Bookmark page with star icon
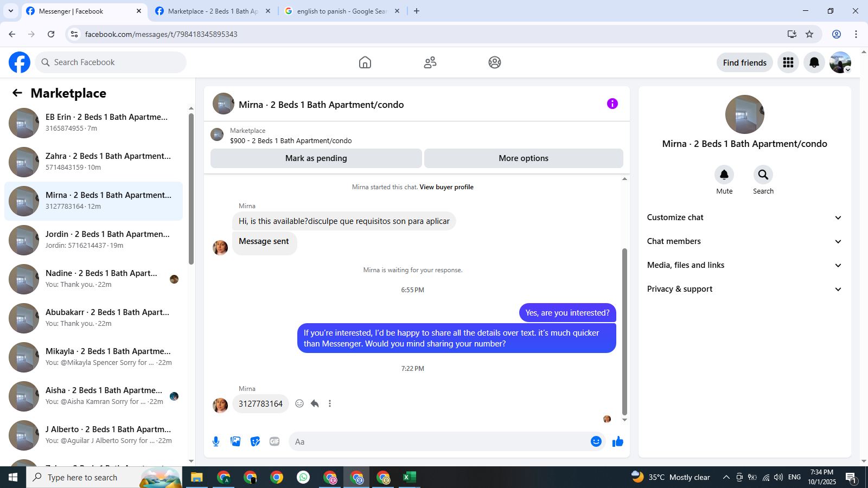Viewport: 868px width, 488px height. click(x=809, y=34)
